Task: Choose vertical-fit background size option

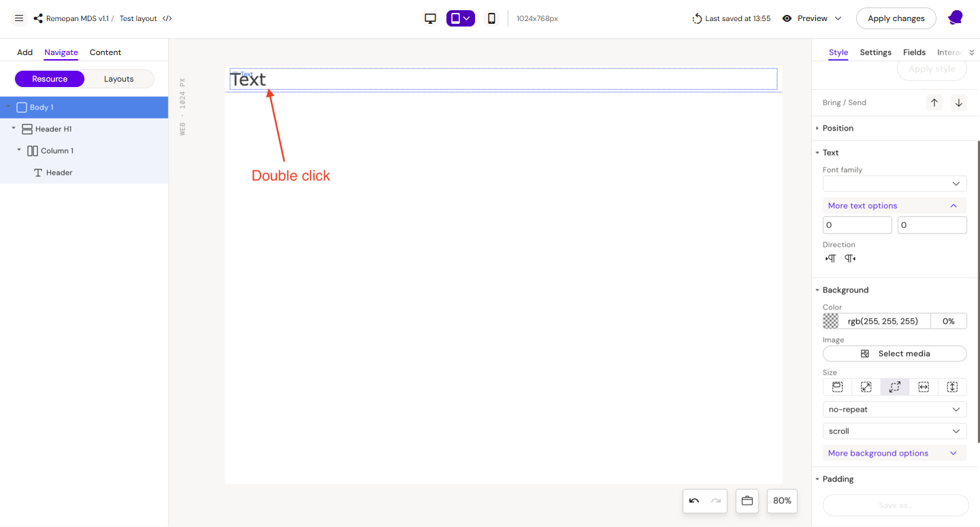Action: (x=952, y=387)
